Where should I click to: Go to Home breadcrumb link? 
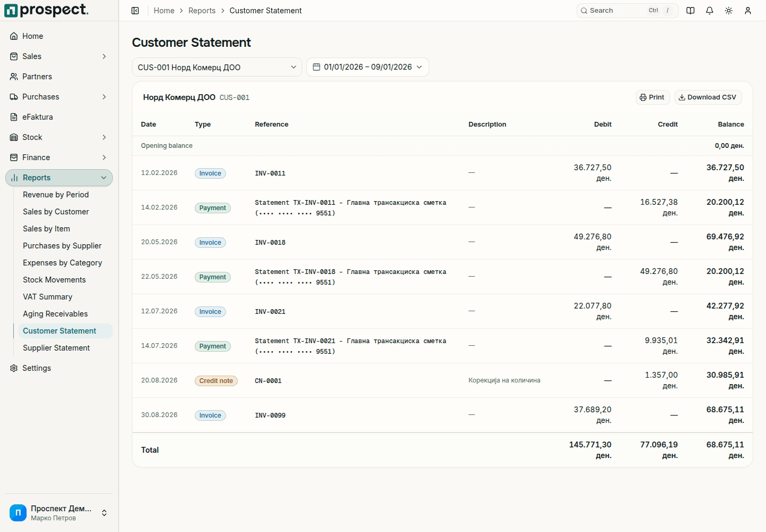tap(164, 11)
